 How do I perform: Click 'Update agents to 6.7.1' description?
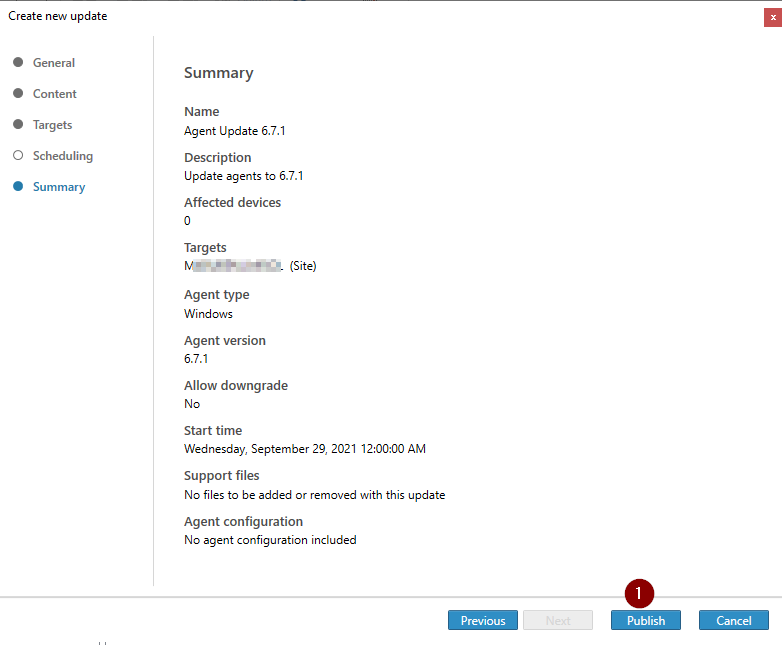tap(243, 176)
